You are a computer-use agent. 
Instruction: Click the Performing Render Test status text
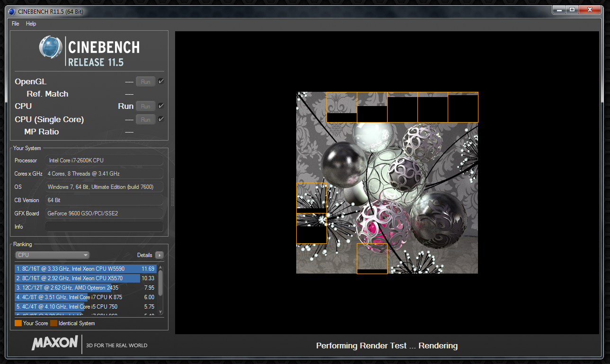pos(387,346)
